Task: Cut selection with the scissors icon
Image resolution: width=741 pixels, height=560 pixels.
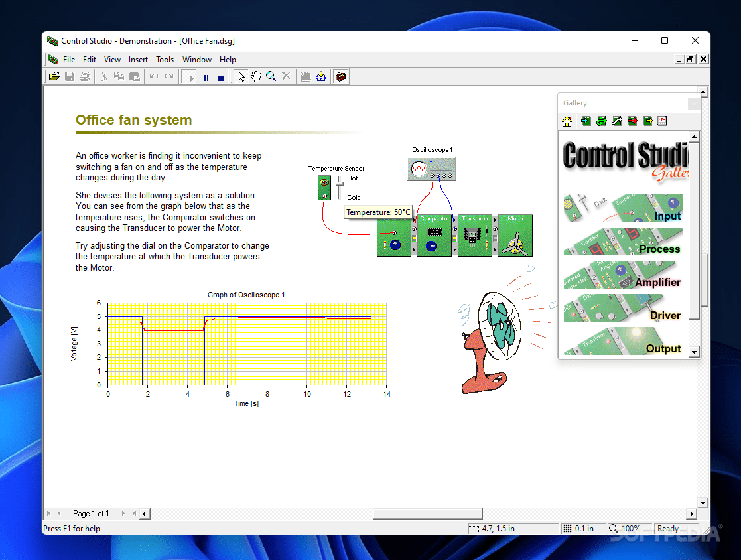Action: [x=104, y=76]
